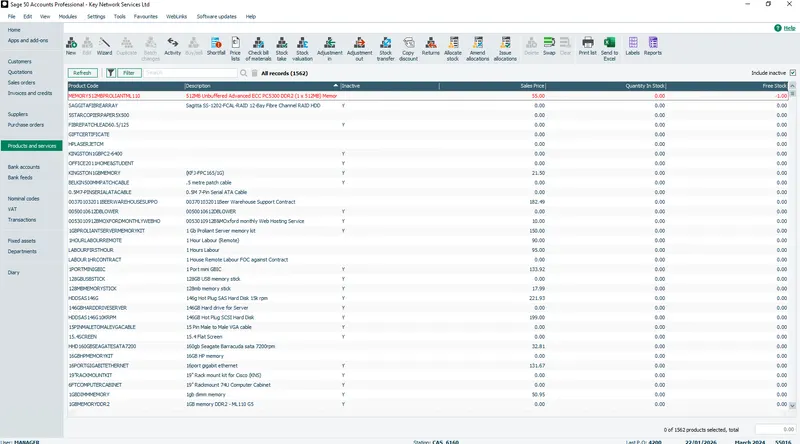Image resolution: width=800 pixels, height=444 pixels.
Task: Open Copy discount
Action: (408, 49)
